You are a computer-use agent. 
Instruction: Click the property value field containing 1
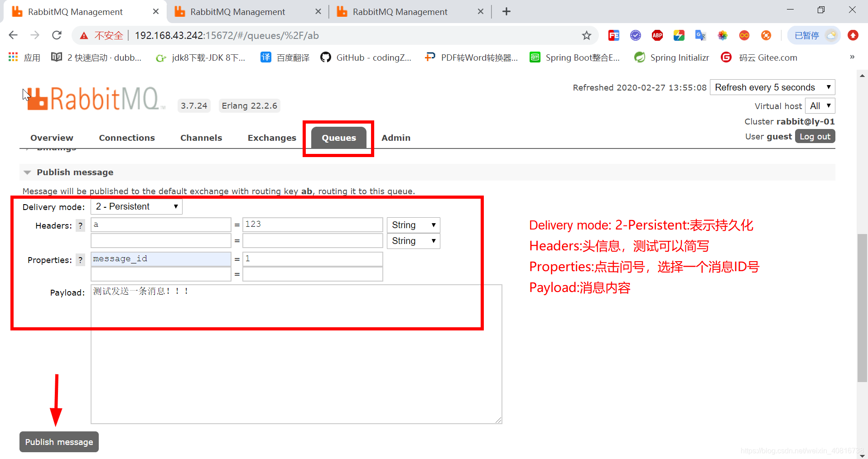313,259
